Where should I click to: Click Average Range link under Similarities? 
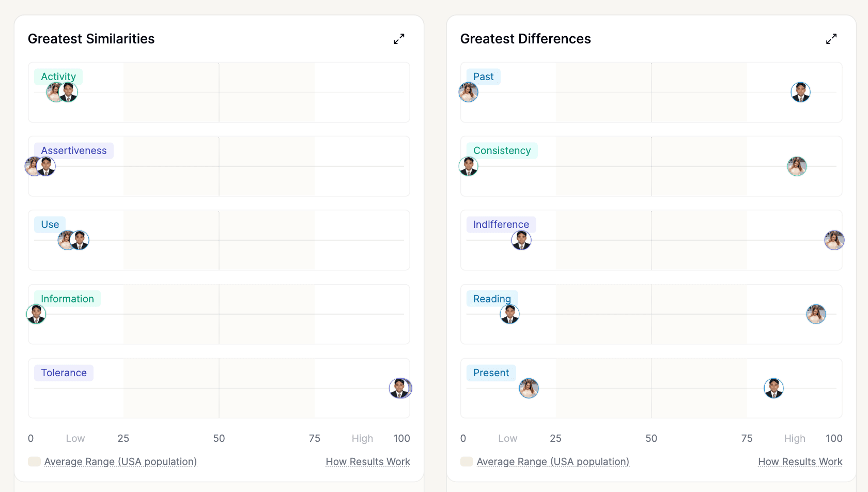click(120, 462)
